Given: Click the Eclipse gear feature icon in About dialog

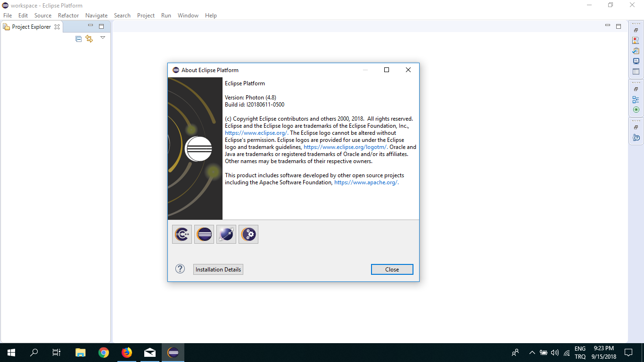Looking at the screenshot, I should (248, 234).
